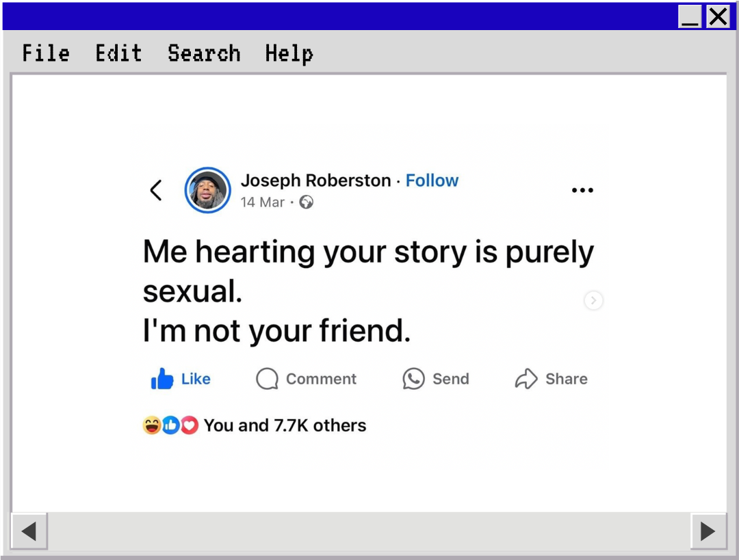Open the Search menu
Screen dimensions: 739x560
point(204,53)
